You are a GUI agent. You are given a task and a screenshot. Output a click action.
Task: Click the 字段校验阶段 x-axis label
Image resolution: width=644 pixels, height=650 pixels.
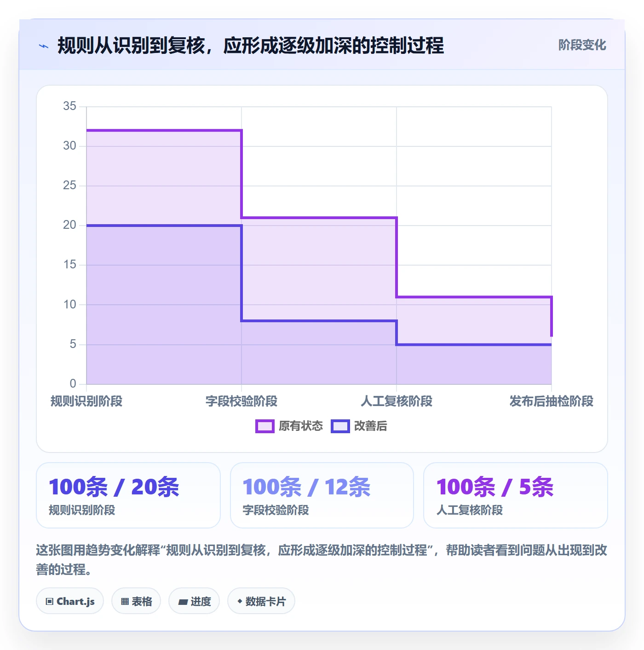click(x=241, y=401)
